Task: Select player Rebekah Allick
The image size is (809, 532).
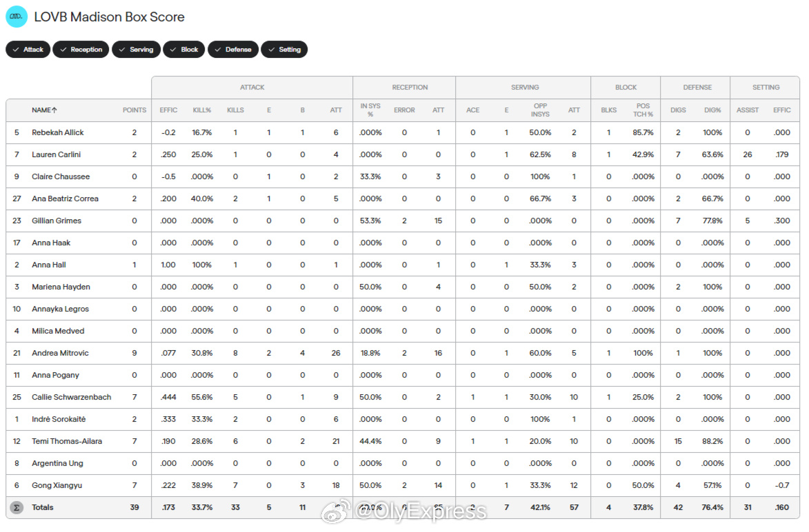Action: (x=58, y=132)
